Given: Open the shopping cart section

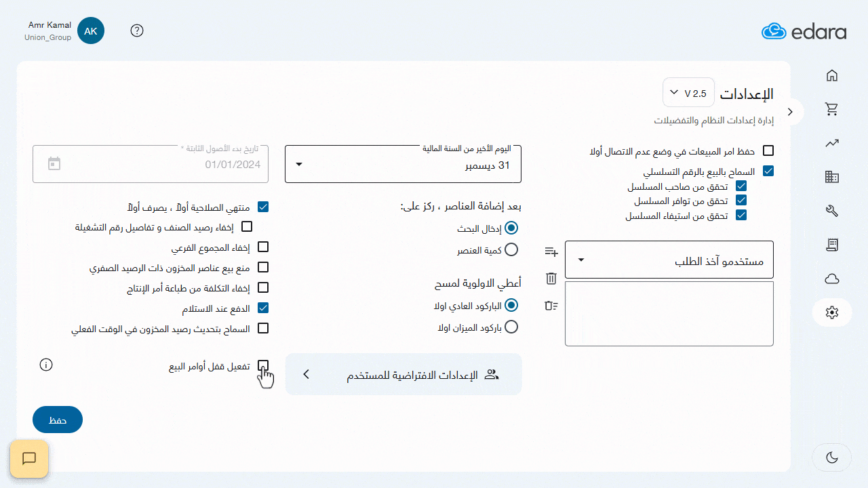Looking at the screenshot, I should click(832, 109).
